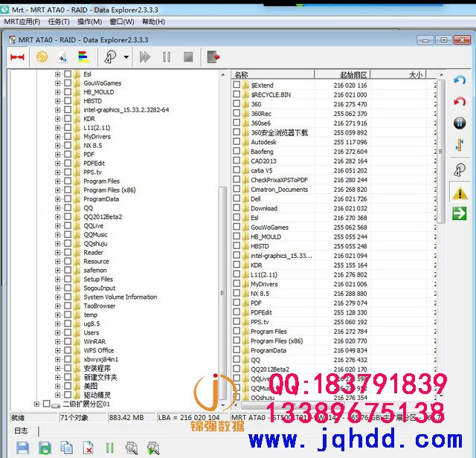Viewport: 476px width, 458px height.
Task: Click the green right-arrow go icon
Action: pos(460,213)
